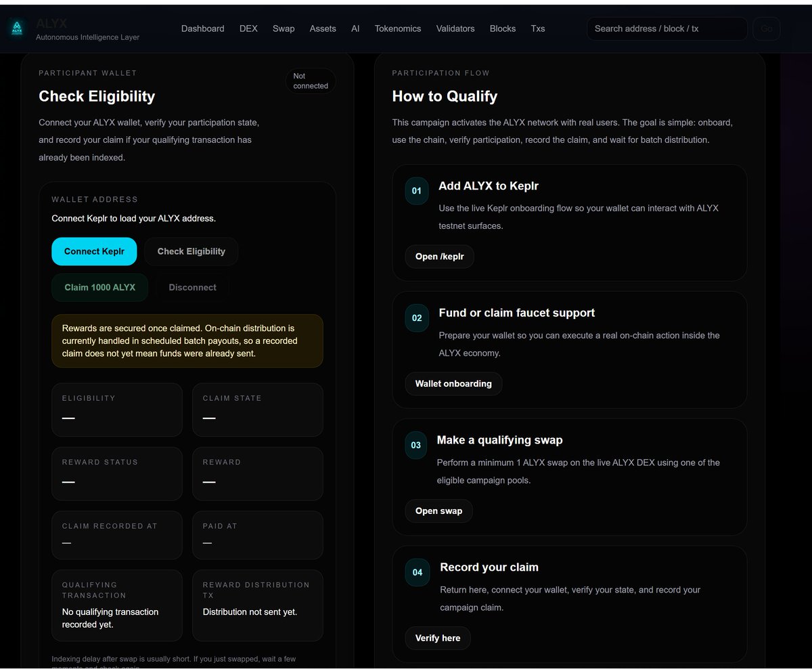Click step 01 number badge
The height and width of the screenshot is (669, 812).
click(417, 191)
